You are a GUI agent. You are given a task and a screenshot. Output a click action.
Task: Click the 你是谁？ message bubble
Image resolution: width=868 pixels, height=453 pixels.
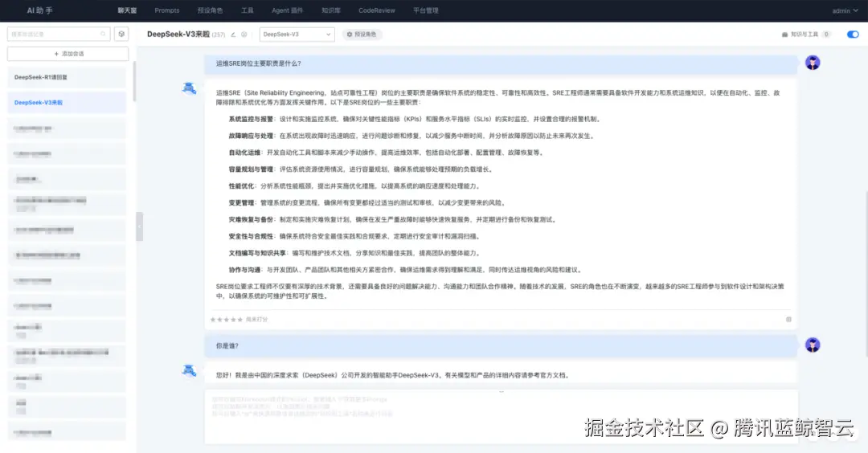[x=501, y=345]
